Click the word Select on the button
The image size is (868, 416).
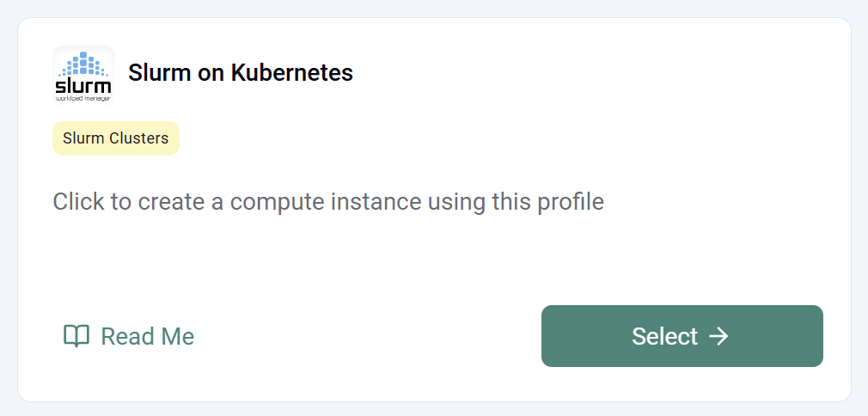click(x=664, y=336)
